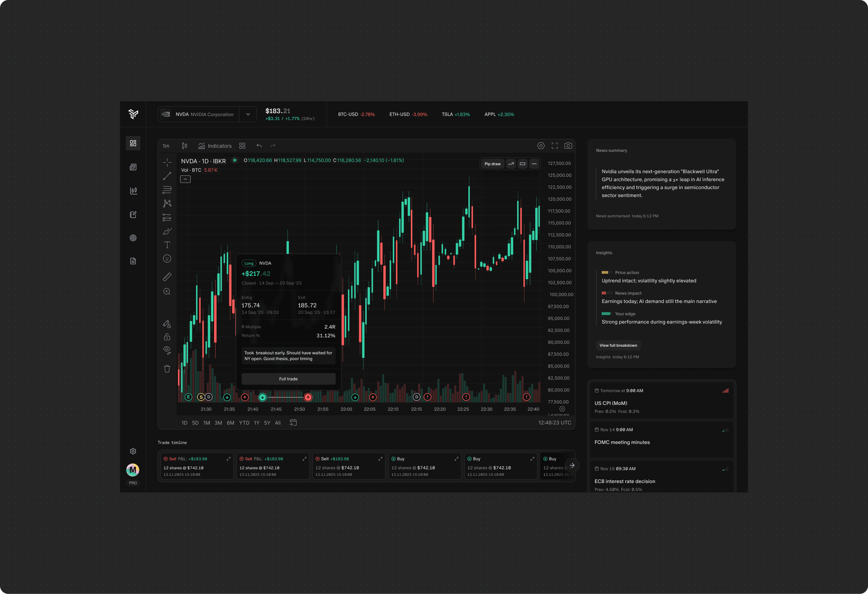Open the chart analytics sidebar icon
This screenshot has width=868, height=594.
click(133, 191)
